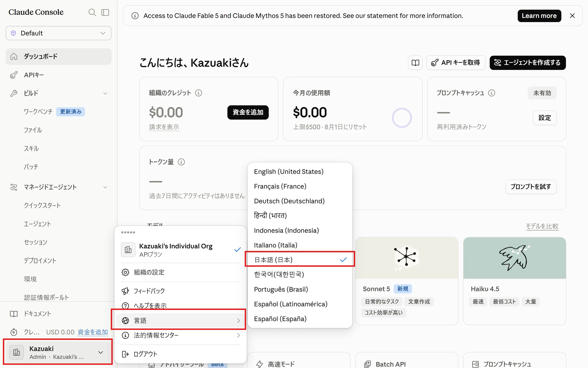Image resolution: width=588 pixels, height=368 pixels.
Task: Expand the 言語 submenu arrow
Action: point(238,321)
